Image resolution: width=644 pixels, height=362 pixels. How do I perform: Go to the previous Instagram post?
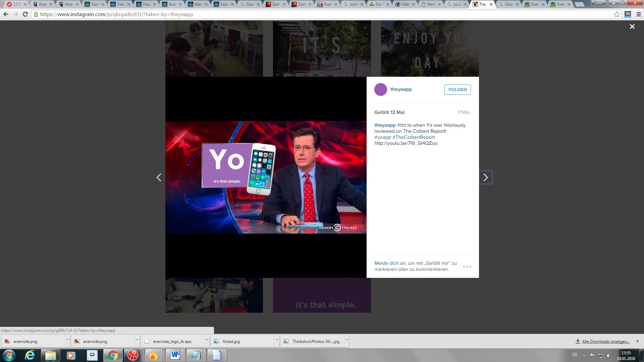159,177
